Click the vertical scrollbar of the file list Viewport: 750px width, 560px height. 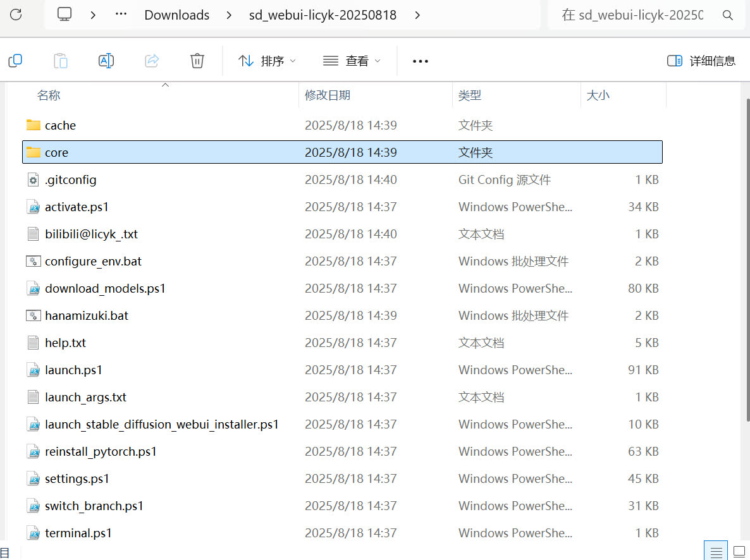point(747,260)
